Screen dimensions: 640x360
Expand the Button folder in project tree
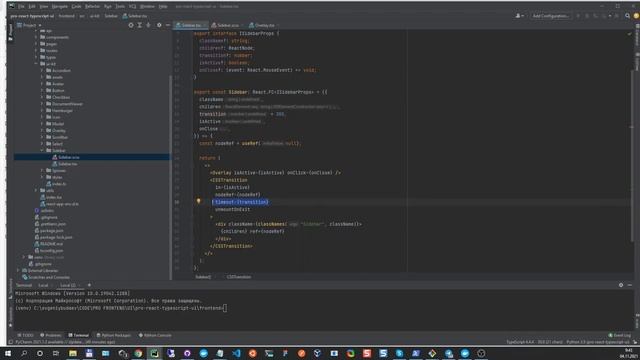(x=42, y=91)
